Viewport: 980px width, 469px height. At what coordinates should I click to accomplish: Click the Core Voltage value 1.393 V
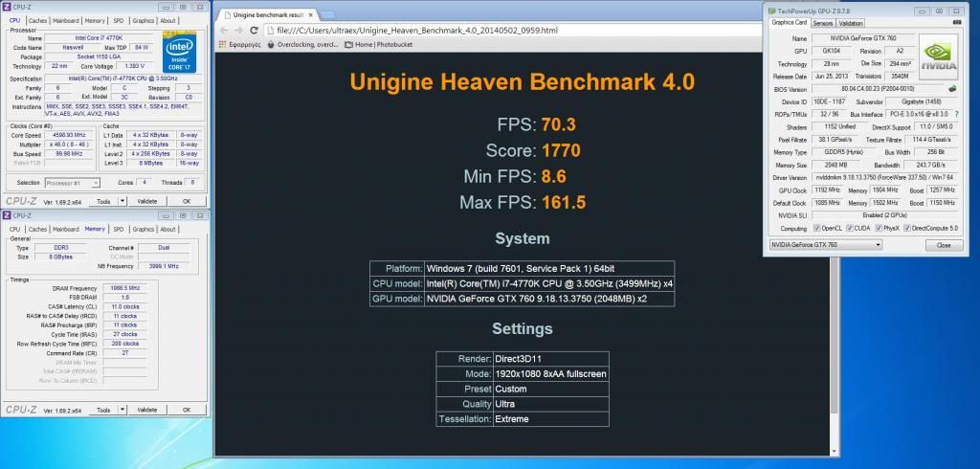point(134,66)
